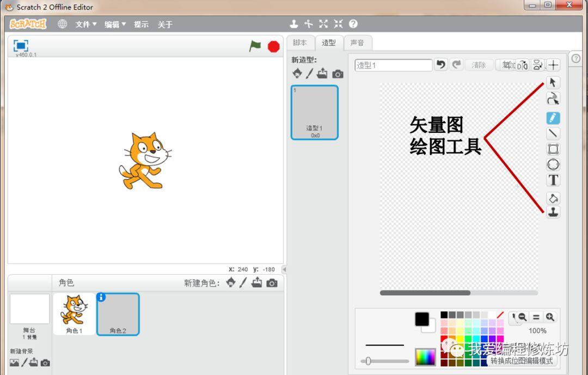
Task: Select sprite 角色1 thumbnail
Action: [74, 314]
